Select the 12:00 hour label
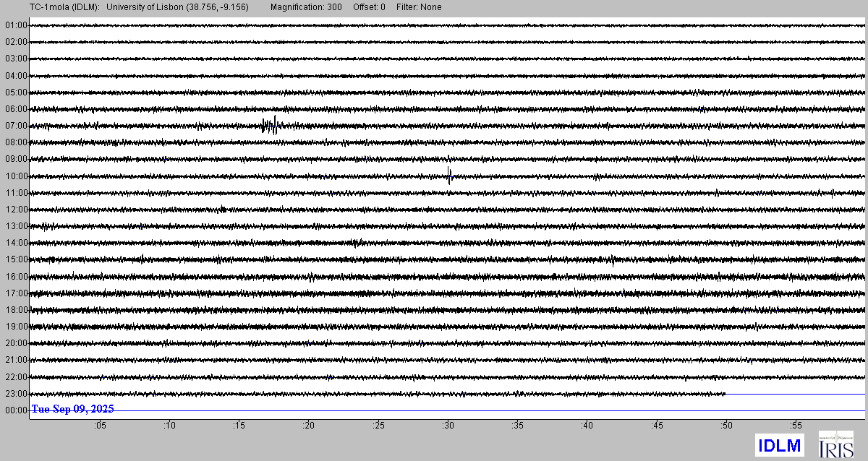The width and height of the screenshot is (868, 461). 16,210
